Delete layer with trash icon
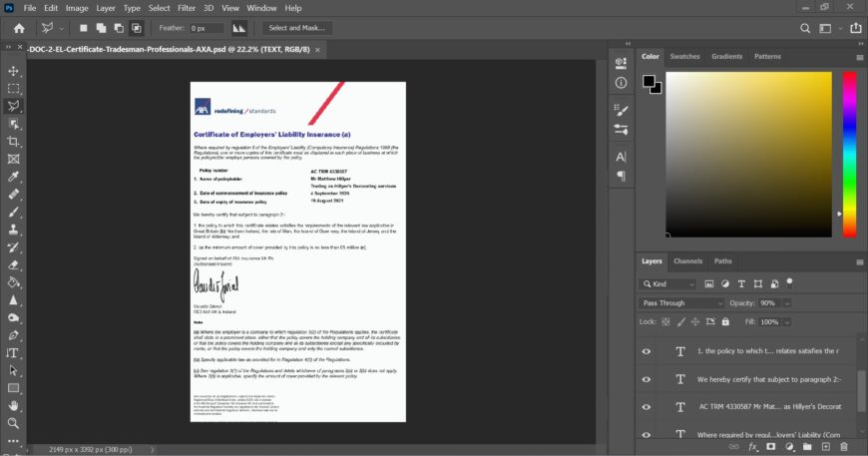868x456 pixels. click(844, 447)
